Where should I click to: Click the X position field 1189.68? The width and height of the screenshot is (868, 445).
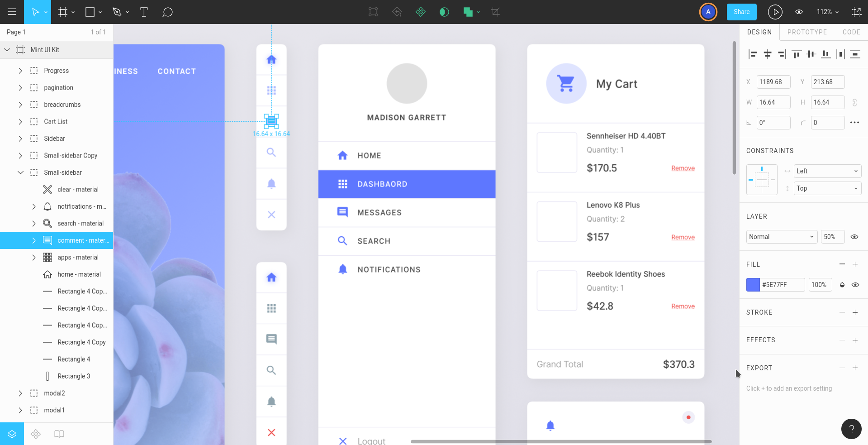773,82
